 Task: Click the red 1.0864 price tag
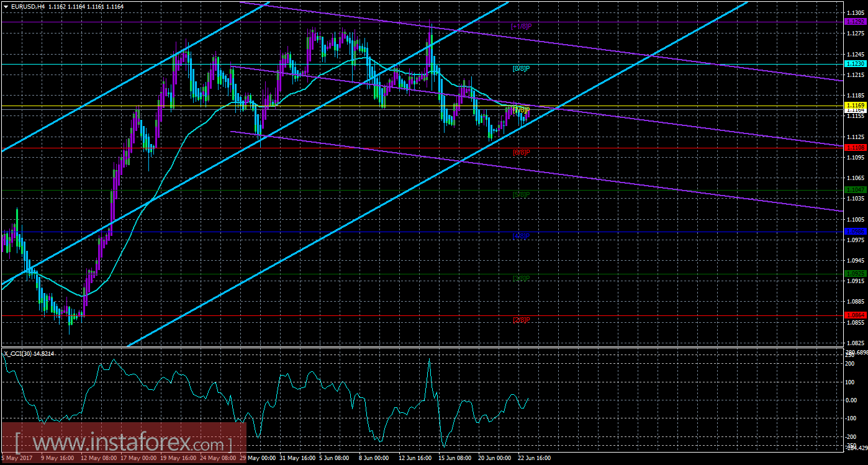click(x=856, y=315)
